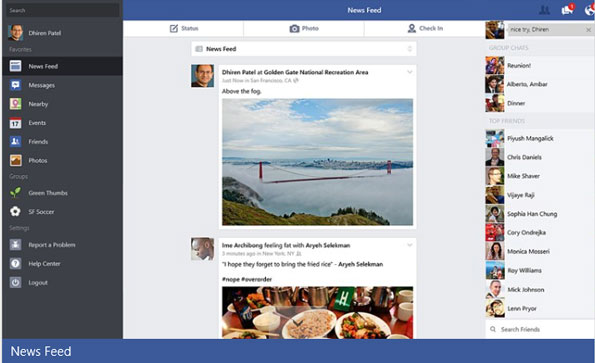Click the #nope #overorder hashtags

click(247, 279)
